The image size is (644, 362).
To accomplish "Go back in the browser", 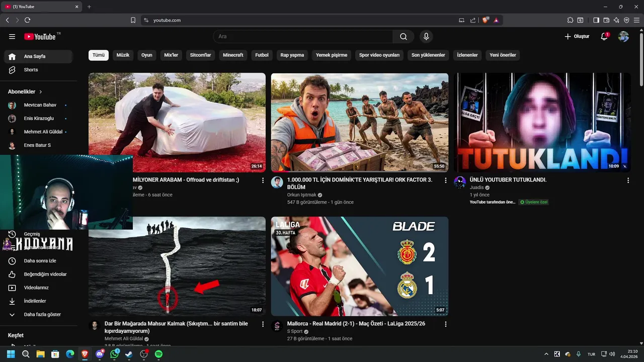I will 7,20.
